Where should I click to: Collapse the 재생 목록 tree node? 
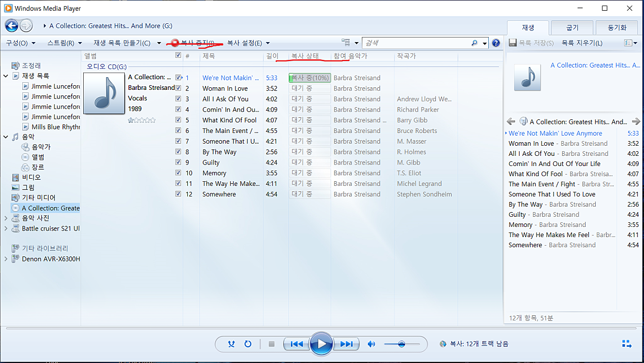pos(6,76)
